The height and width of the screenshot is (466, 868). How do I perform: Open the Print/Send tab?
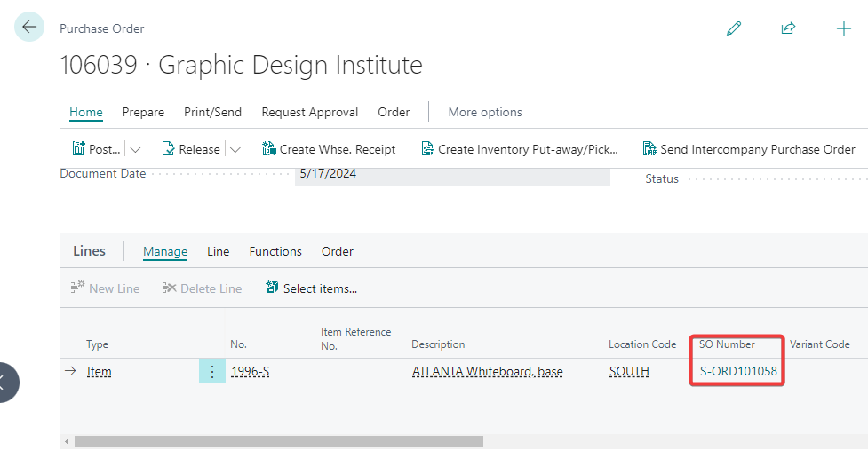click(x=212, y=112)
